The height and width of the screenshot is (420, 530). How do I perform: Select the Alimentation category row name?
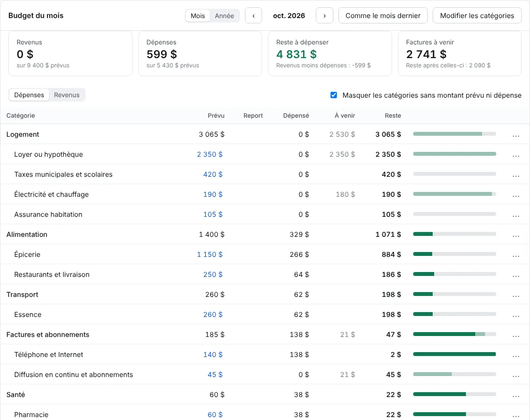click(27, 234)
